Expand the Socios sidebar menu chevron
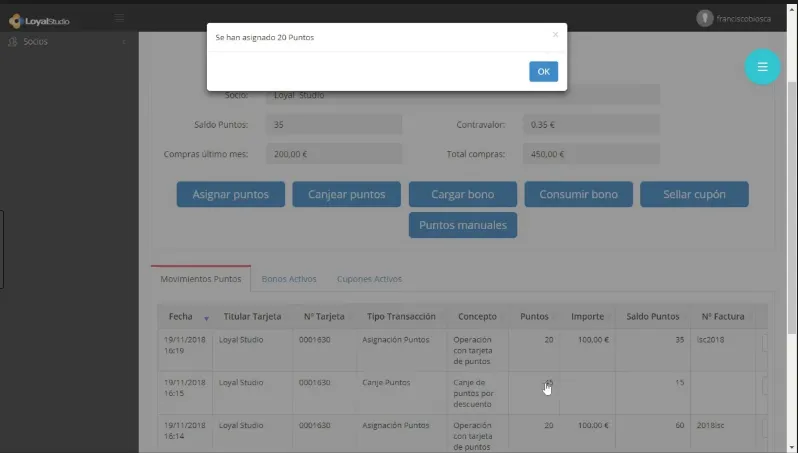This screenshot has width=798, height=453. tap(124, 42)
